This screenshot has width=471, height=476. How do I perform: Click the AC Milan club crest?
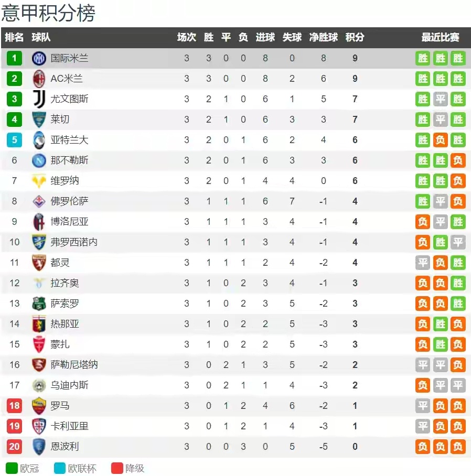[x=39, y=79]
